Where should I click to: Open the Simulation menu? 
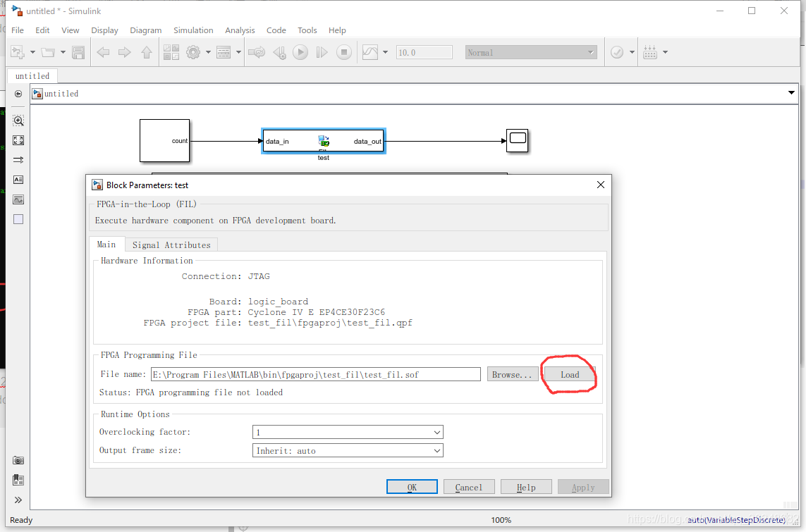[x=193, y=30]
